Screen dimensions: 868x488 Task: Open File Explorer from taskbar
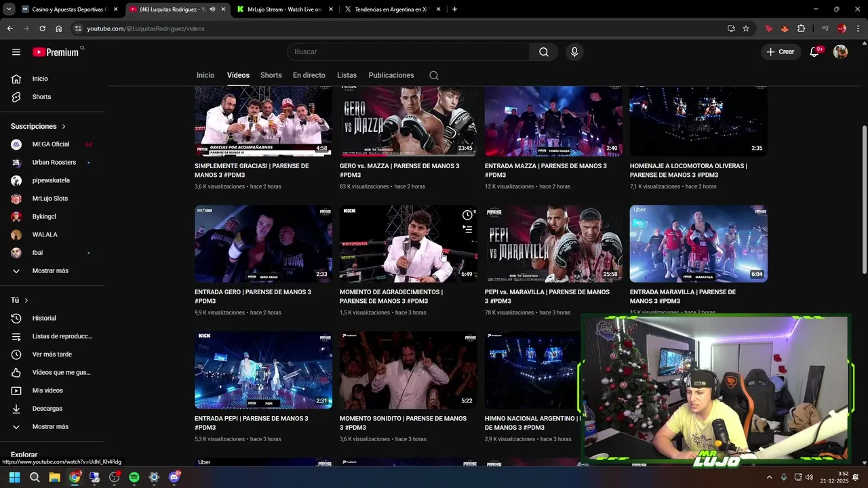pos(54,477)
